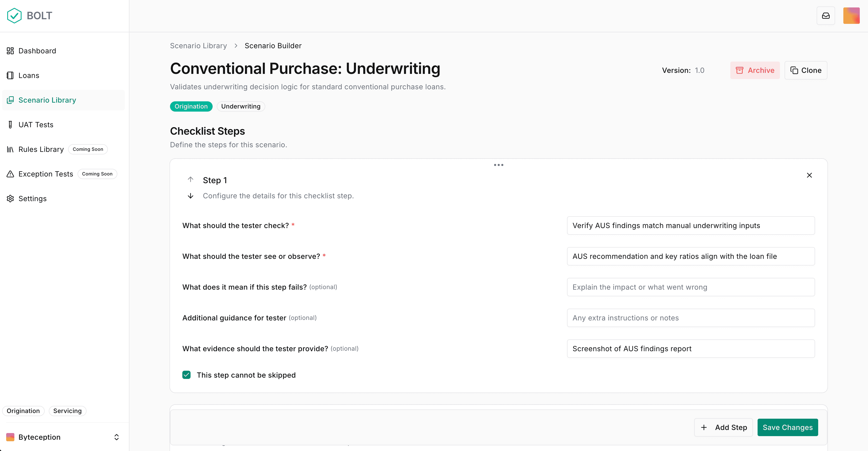Image resolution: width=868 pixels, height=451 pixels.
Task: Click the Settings gear icon
Action: (x=10, y=199)
